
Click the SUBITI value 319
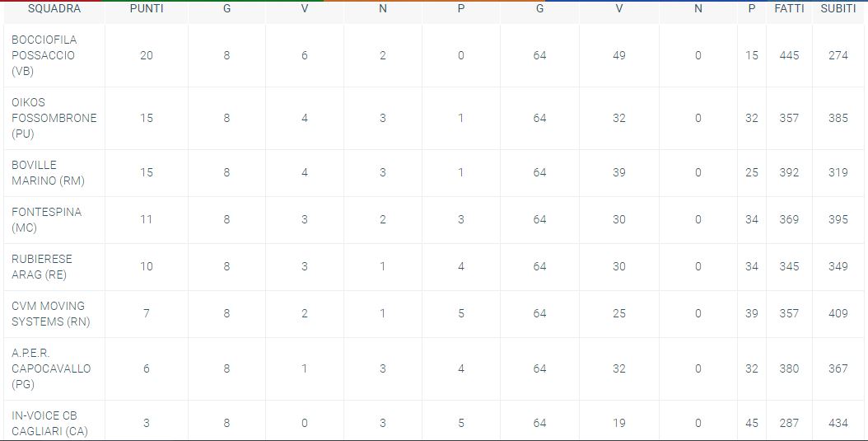pos(838,172)
